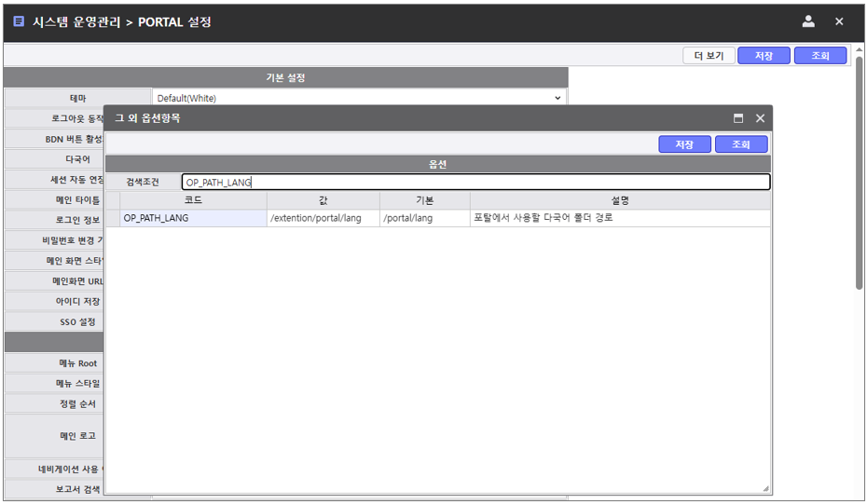Click 저장 inside the 그 외 옵션항목 dialog

pos(684,144)
